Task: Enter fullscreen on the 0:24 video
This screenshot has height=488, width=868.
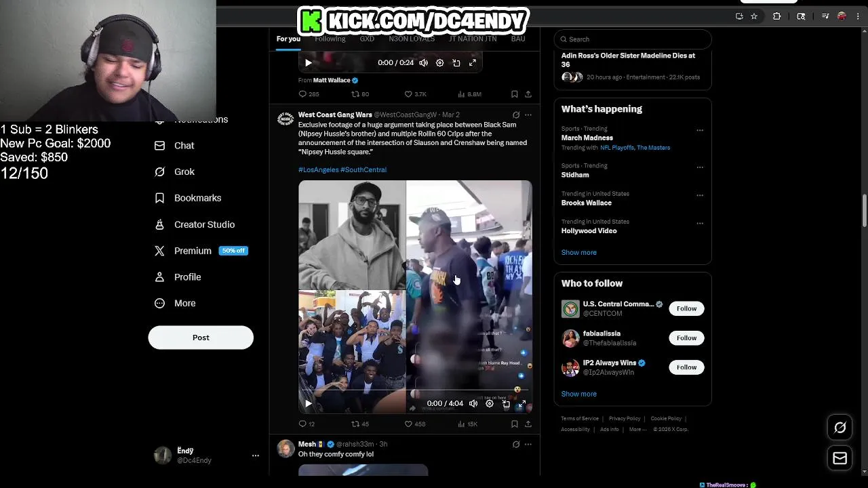Action: 473,63
